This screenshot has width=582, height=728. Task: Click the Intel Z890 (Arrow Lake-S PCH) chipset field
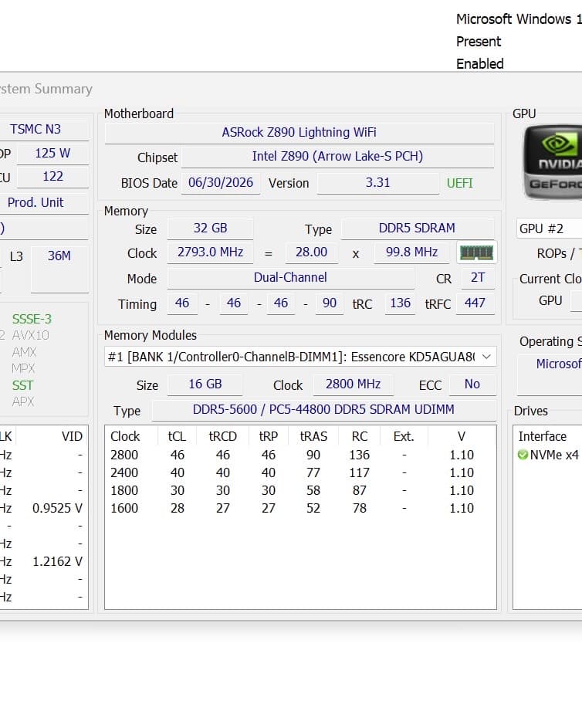coord(337,157)
